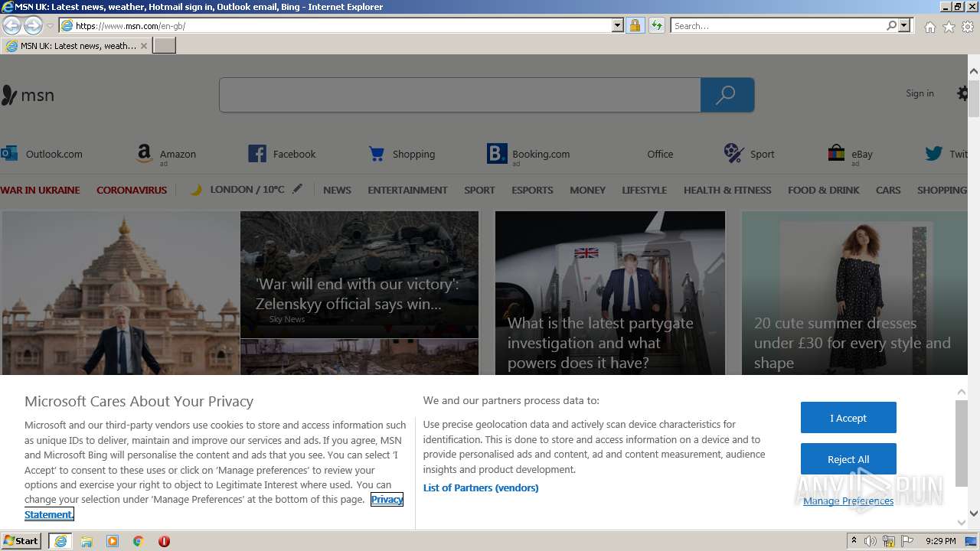Click the taskbar clock 9:29 PM
The image size is (980, 551).
click(x=940, y=541)
